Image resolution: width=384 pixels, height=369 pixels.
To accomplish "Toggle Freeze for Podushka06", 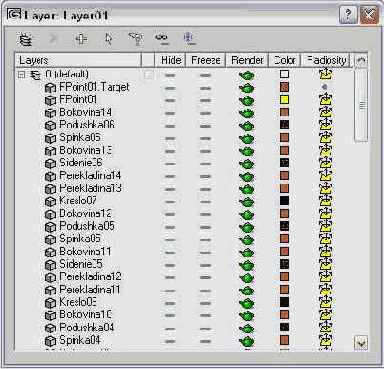I will pyautogui.click(x=205, y=126).
